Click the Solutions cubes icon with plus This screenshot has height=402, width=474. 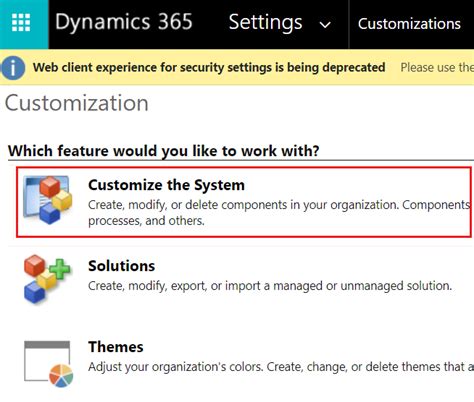(x=47, y=279)
